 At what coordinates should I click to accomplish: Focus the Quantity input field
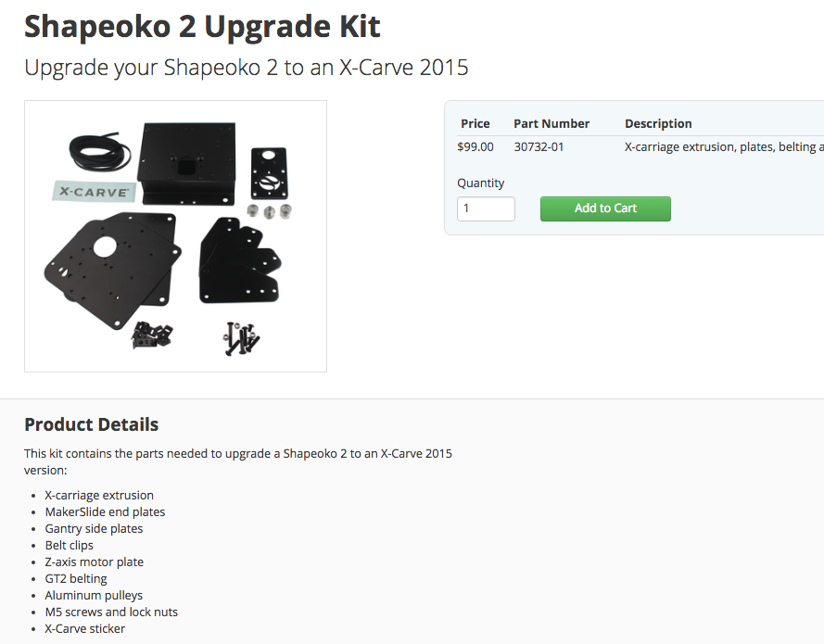[x=486, y=208]
